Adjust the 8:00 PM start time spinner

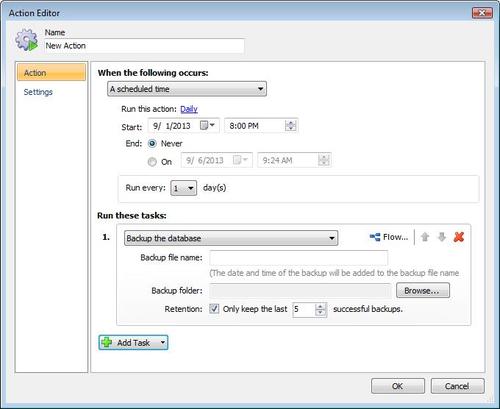click(290, 126)
